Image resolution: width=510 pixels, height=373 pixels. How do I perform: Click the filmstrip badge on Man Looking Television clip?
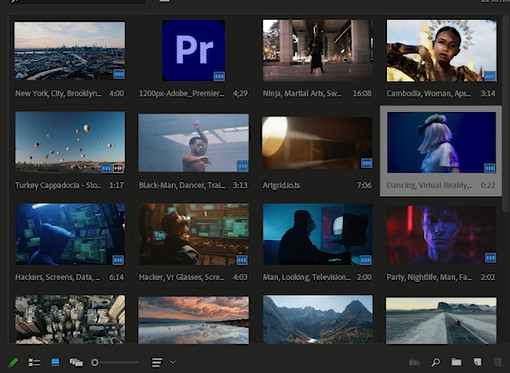coord(366,260)
